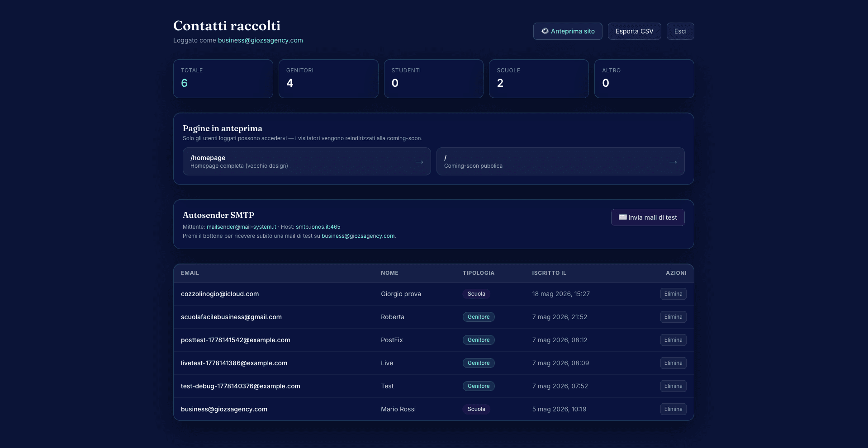
Task: Click the logged-in email in the header
Action: [x=261, y=40]
